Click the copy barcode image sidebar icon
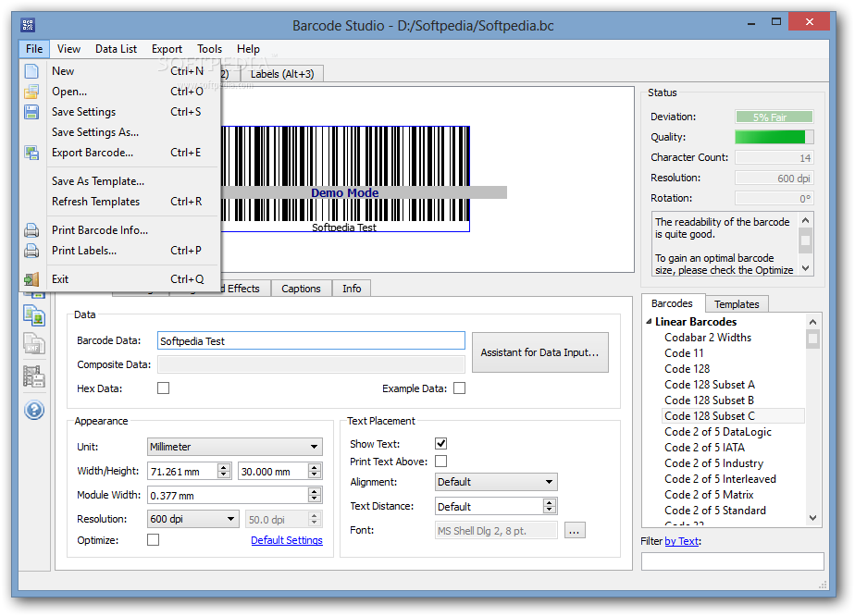Image resolution: width=855 pixels, height=616 pixels. tap(34, 315)
